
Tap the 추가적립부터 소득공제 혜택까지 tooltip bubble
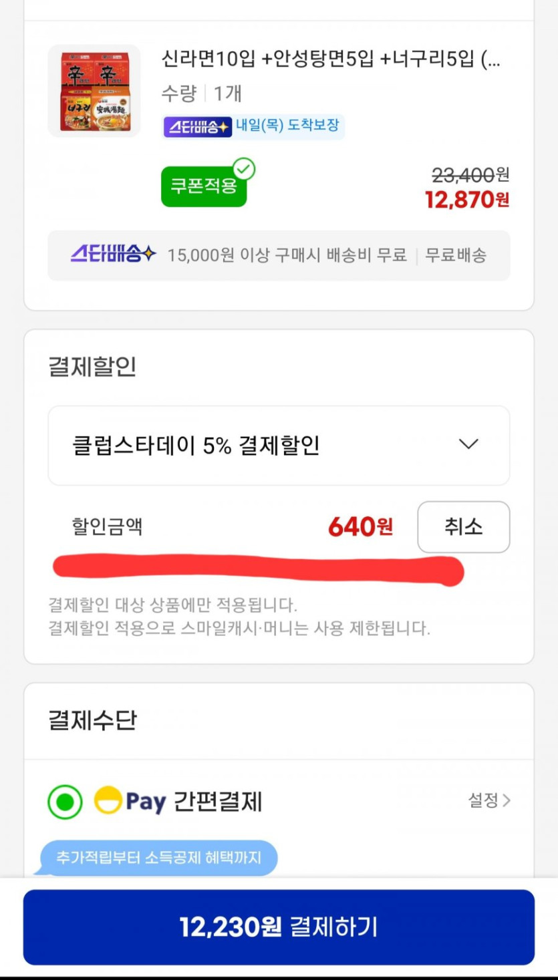(158, 857)
